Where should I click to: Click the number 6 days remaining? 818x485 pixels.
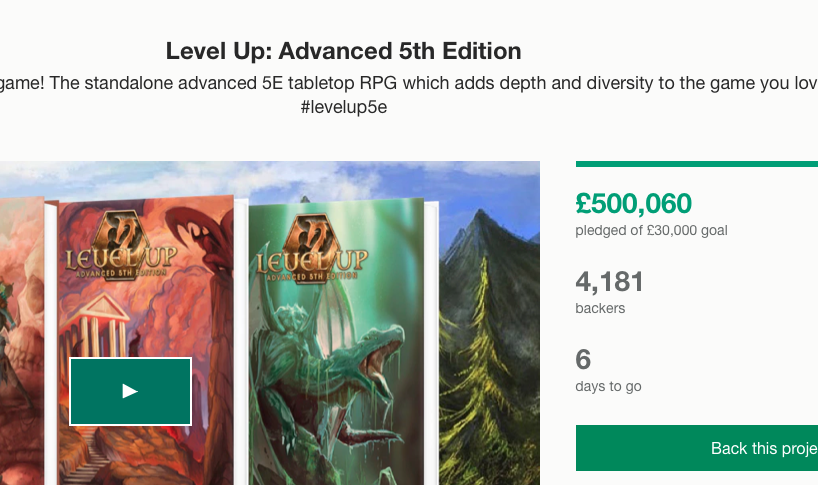click(x=584, y=359)
